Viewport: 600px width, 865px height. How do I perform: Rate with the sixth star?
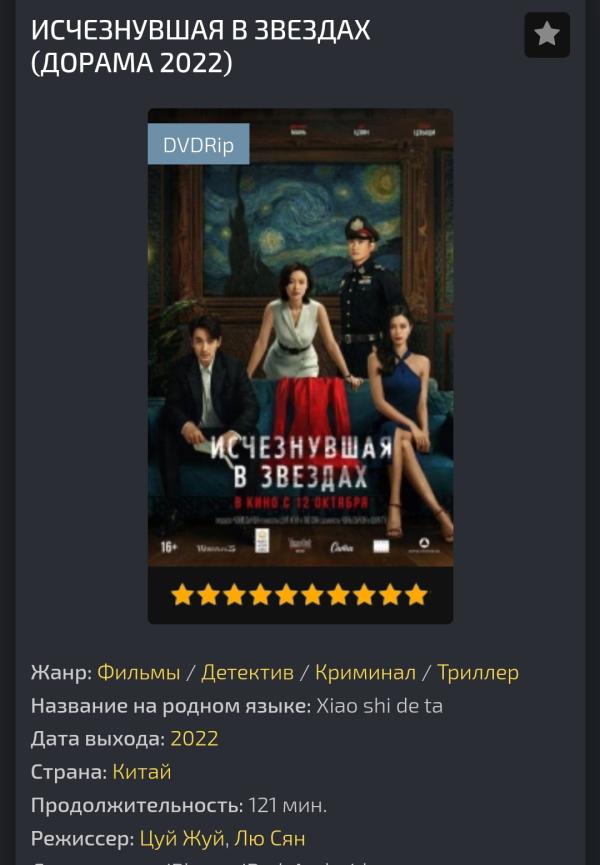pyautogui.click(x=312, y=595)
